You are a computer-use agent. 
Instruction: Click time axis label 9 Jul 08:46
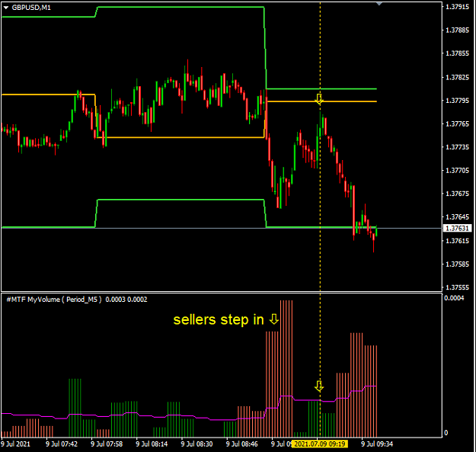click(242, 444)
